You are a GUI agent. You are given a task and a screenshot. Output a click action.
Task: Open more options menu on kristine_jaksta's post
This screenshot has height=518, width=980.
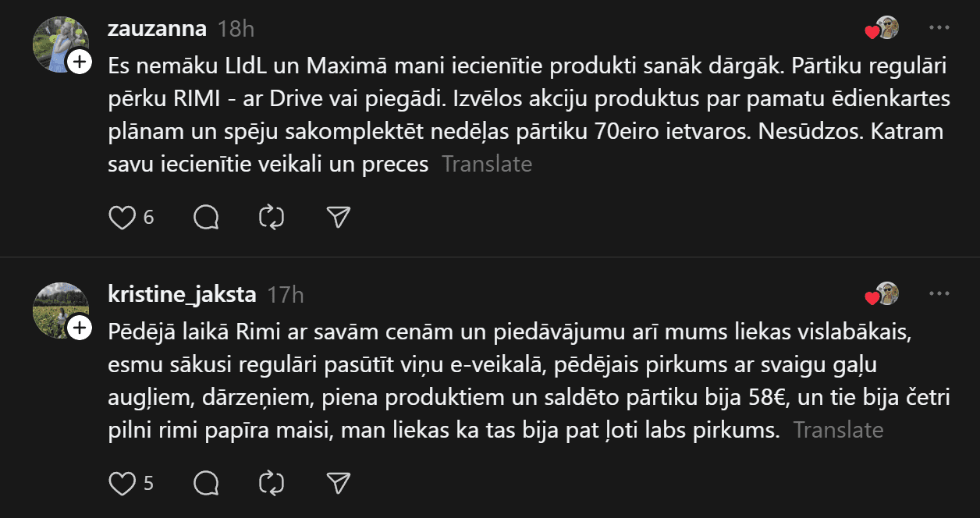click(x=939, y=294)
